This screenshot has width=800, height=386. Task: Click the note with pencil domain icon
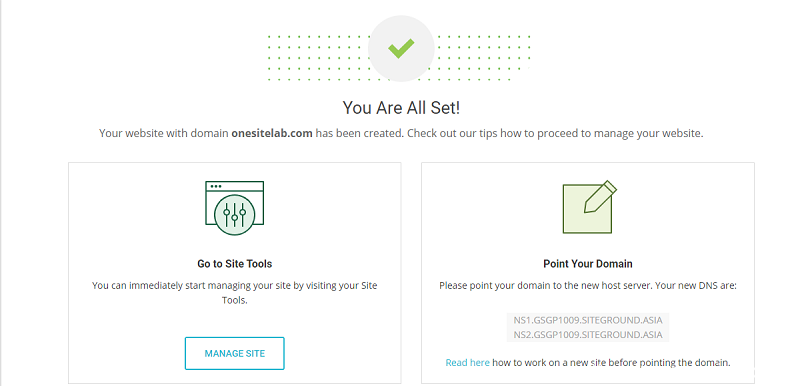589,207
